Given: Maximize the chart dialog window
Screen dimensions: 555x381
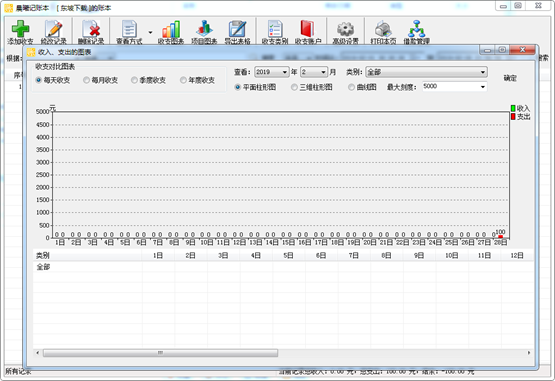Looking at the screenshot, I should [502, 50].
